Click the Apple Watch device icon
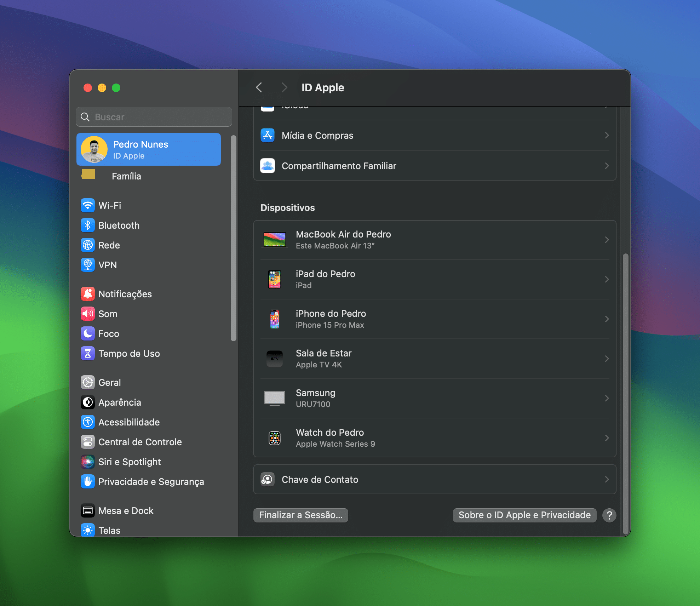This screenshot has height=606, width=700. (x=275, y=438)
